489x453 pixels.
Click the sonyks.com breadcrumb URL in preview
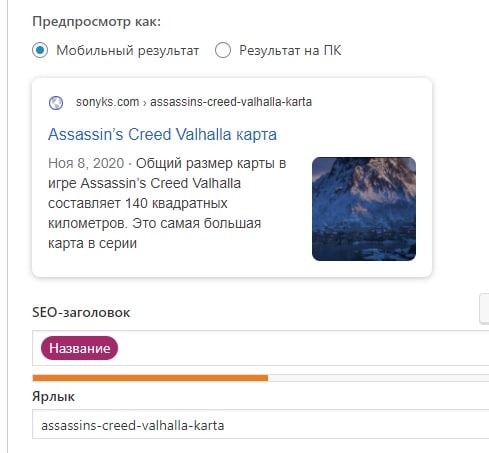point(107,102)
